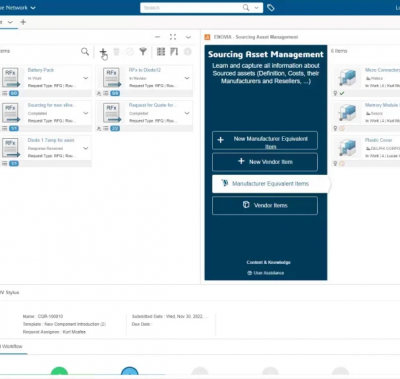Switch to tile grid view icon
Screen dimensions: 400x379
click(x=161, y=51)
